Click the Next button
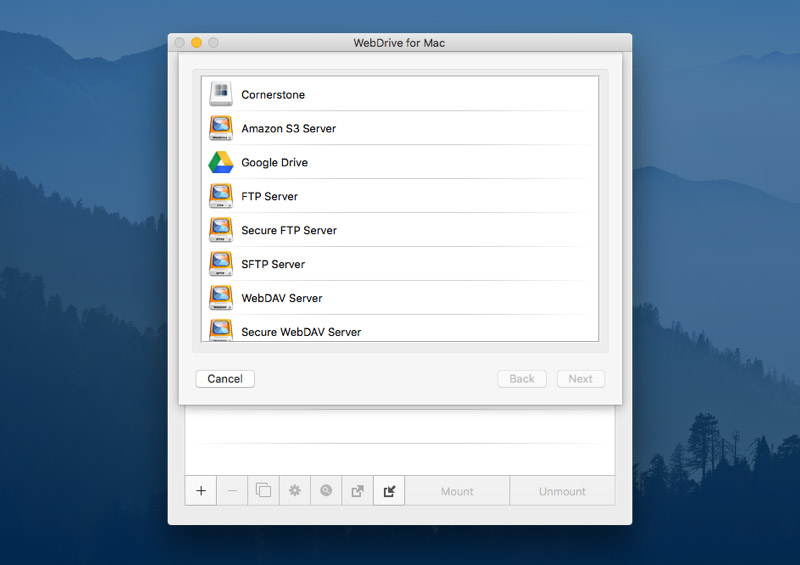This screenshot has height=565, width=800. (580, 379)
